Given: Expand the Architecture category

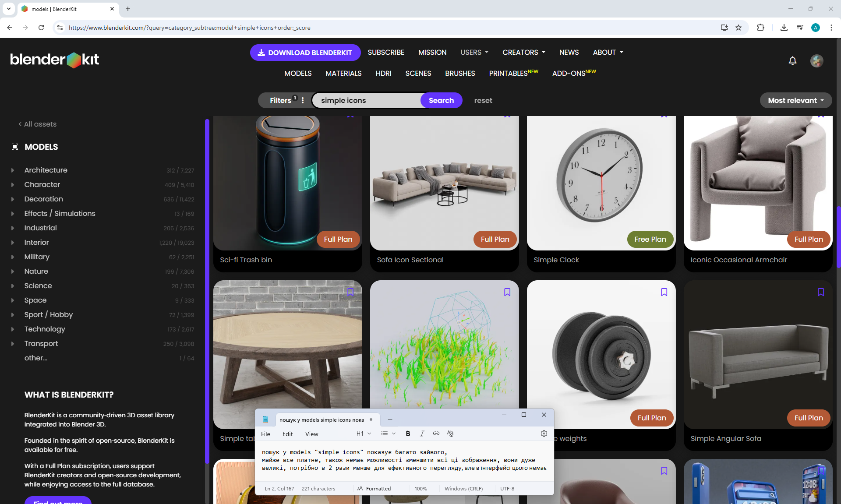Looking at the screenshot, I should [13, 170].
